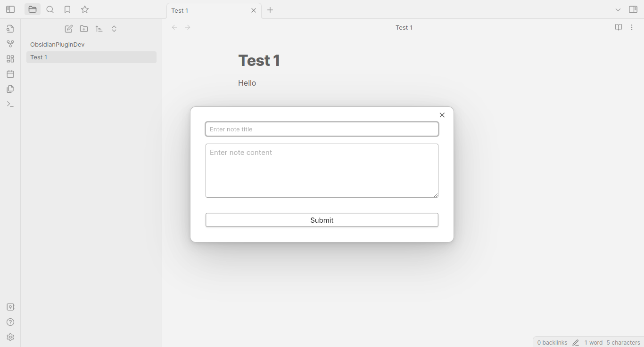Open today's daily note
Image resolution: width=644 pixels, height=347 pixels.
(10, 74)
